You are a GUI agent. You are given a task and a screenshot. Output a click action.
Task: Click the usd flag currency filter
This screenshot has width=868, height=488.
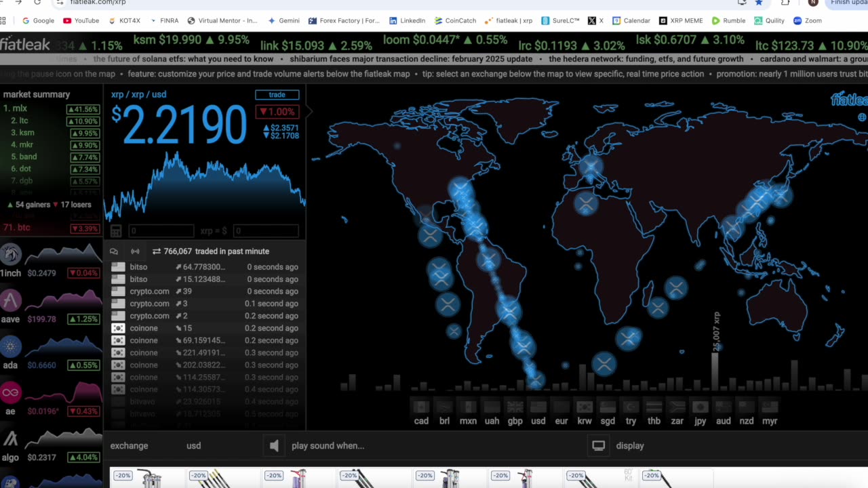pos(538,407)
